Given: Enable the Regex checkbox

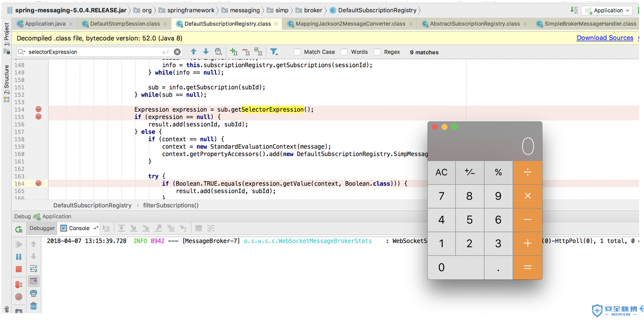Looking at the screenshot, I should point(377,52).
